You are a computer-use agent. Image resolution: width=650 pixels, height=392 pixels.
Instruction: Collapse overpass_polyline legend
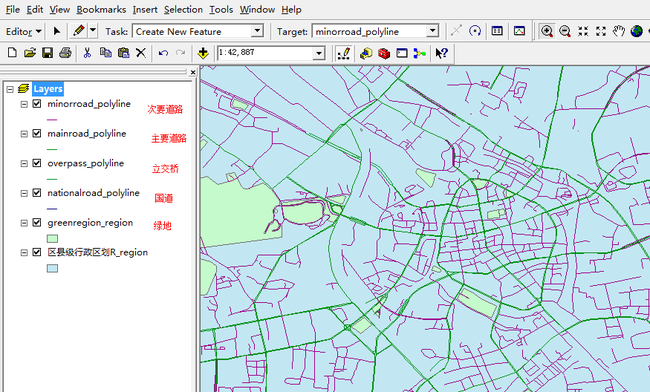click(24, 164)
